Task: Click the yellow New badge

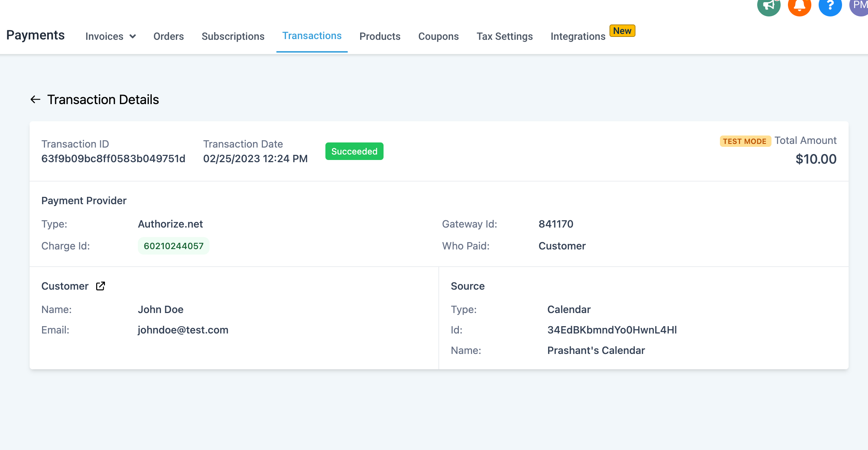Action: 622,31
